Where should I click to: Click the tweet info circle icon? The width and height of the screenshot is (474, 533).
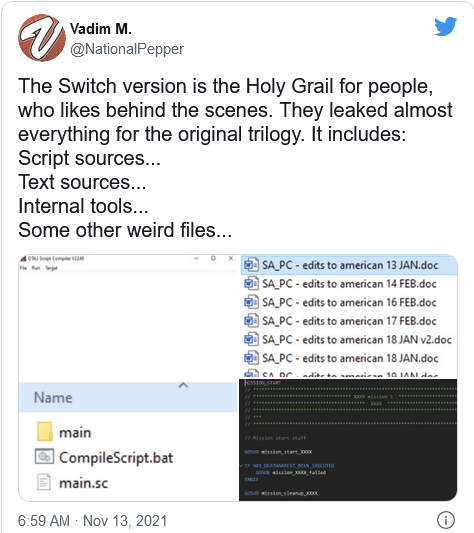click(445, 520)
